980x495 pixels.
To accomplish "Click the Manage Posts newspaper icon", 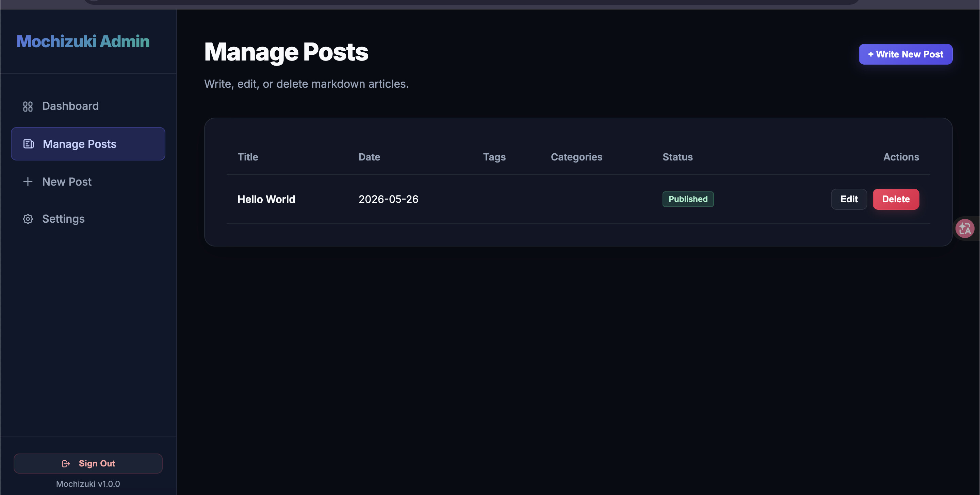I will tap(29, 144).
